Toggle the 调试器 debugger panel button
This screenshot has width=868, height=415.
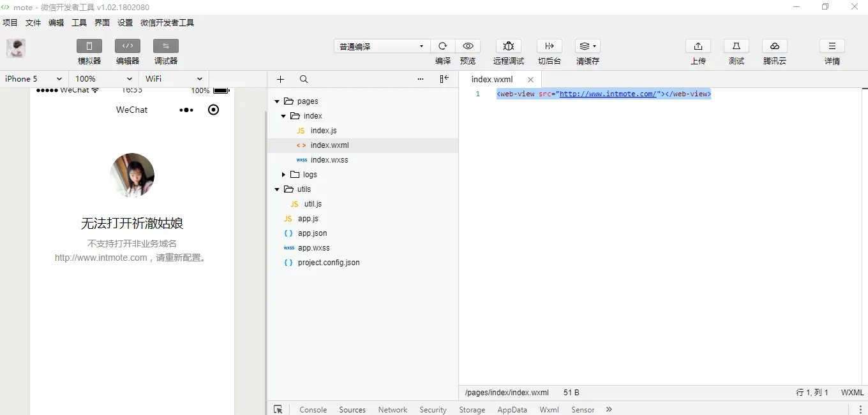pyautogui.click(x=166, y=46)
